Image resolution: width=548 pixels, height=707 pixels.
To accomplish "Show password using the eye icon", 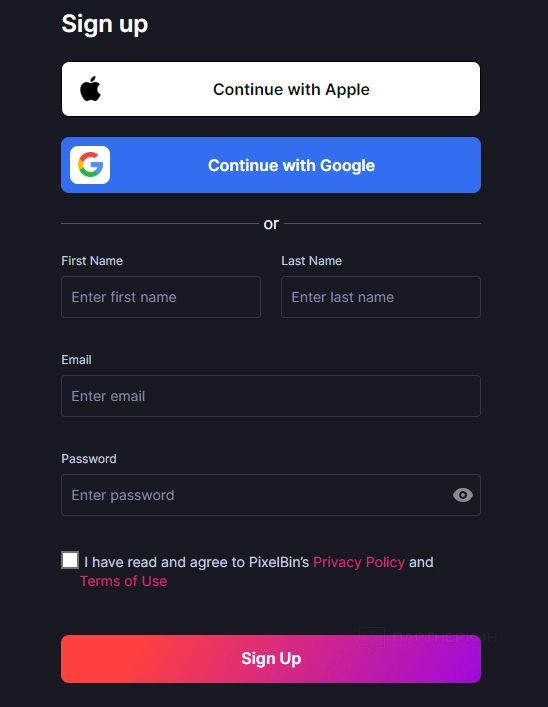I will 463,495.
